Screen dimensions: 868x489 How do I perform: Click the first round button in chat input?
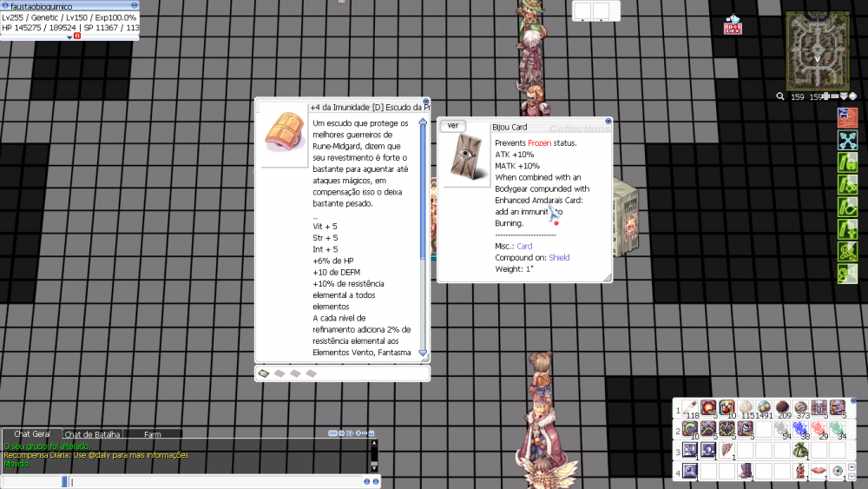[366, 482]
